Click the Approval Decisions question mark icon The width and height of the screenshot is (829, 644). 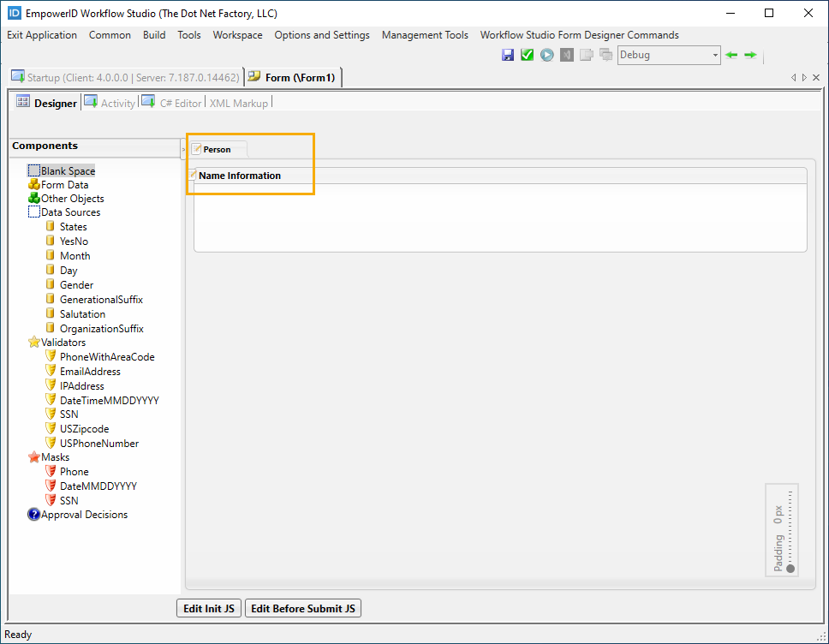pos(34,515)
